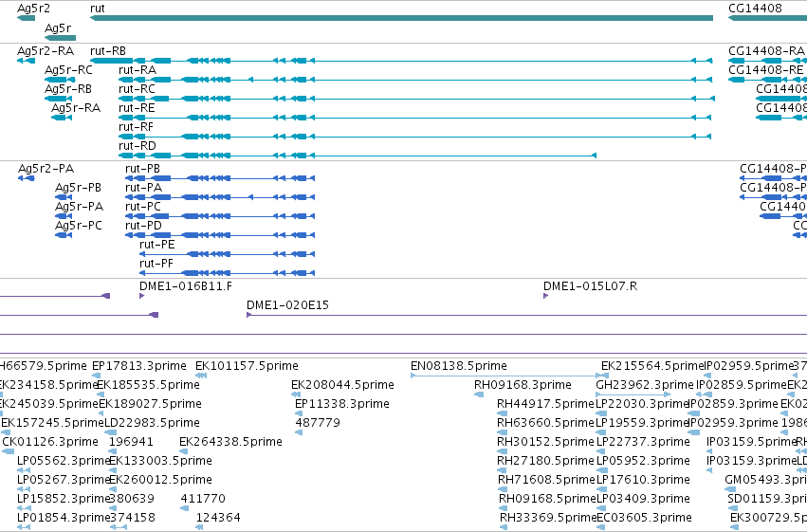Select the Ag5r gene label

click(x=58, y=28)
